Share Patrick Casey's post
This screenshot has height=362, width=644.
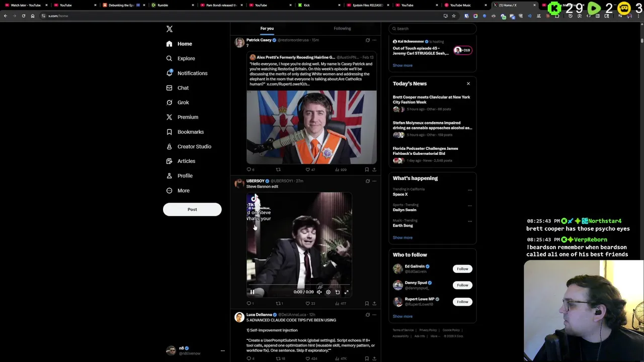[x=374, y=169]
